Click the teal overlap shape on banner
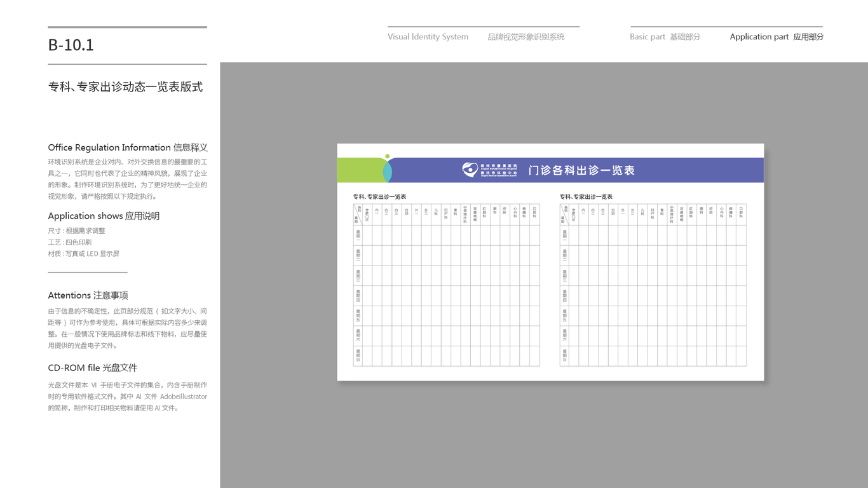This screenshot has height=488, width=868. point(387,172)
